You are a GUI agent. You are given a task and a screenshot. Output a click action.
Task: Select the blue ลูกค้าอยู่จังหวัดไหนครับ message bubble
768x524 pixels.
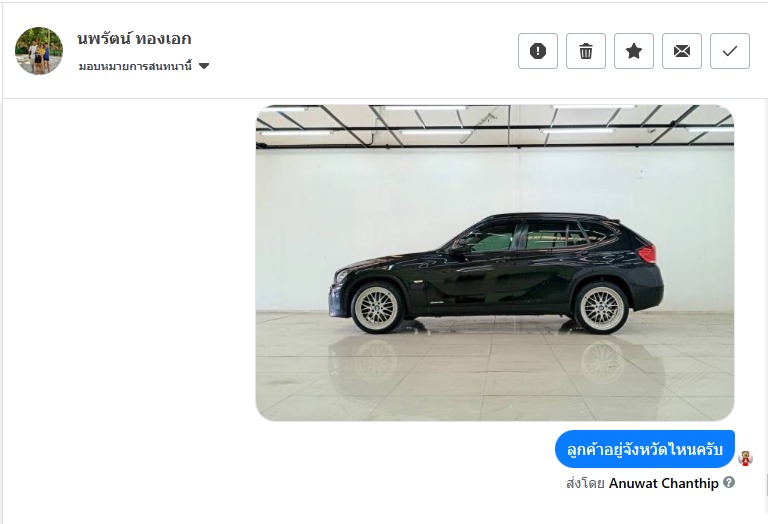645,449
